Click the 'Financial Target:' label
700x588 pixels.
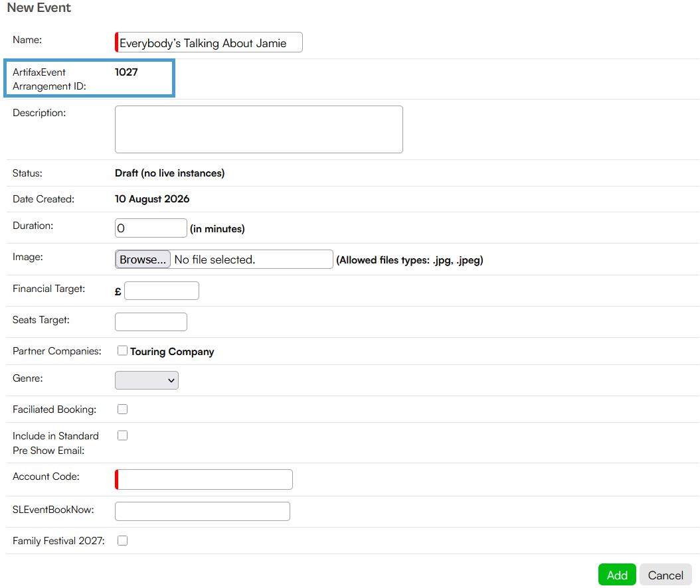(x=48, y=289)
